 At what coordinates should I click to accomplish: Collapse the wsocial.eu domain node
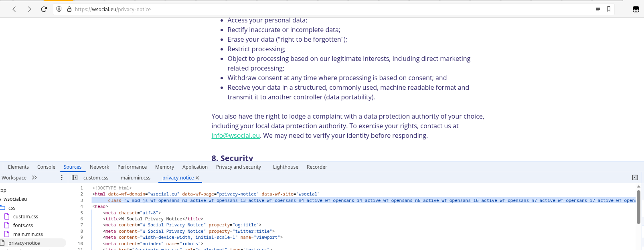pyautogui.click(x=1, y=199)
